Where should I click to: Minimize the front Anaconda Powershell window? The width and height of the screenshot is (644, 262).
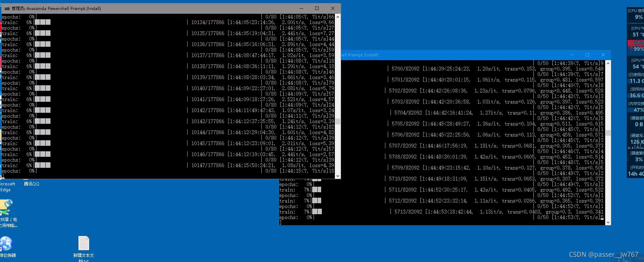[302, 8]
